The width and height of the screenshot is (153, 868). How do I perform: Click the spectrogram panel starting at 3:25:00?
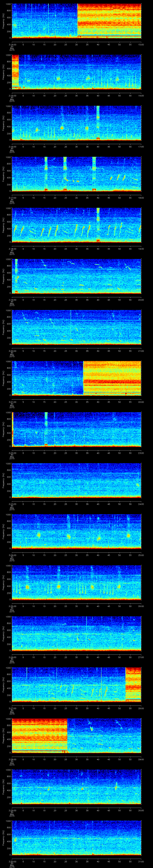pos(76,583)
